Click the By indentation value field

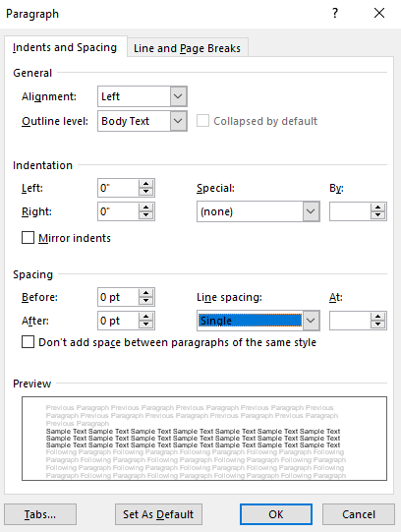point(350,211)
